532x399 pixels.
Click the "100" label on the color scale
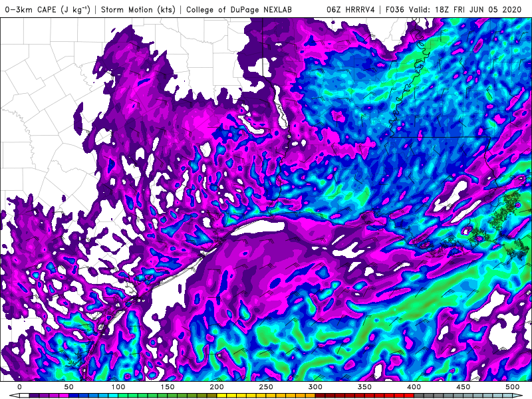(x=118, y=387)
